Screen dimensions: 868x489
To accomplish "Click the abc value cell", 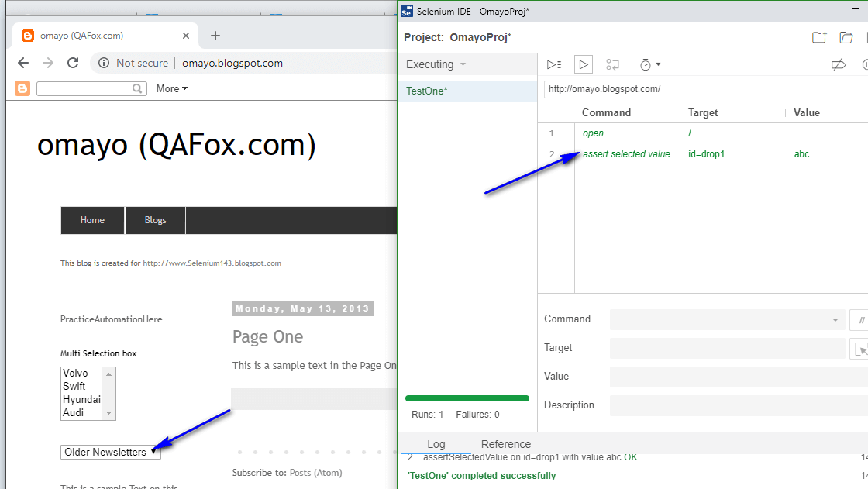I will (801, 154).
